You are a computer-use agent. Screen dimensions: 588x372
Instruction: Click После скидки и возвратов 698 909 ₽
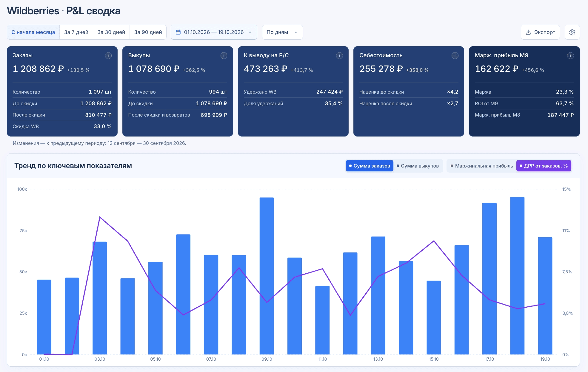pos(214,115)
